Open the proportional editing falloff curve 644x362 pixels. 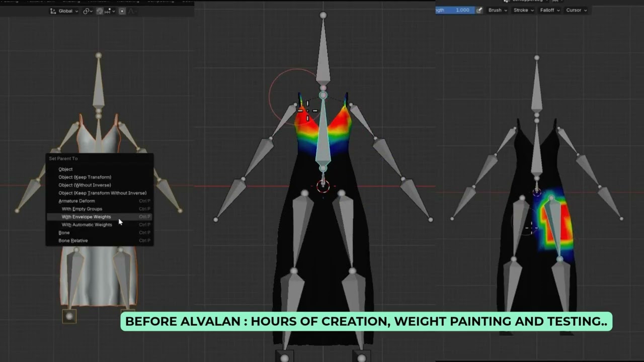coord(132,11)
